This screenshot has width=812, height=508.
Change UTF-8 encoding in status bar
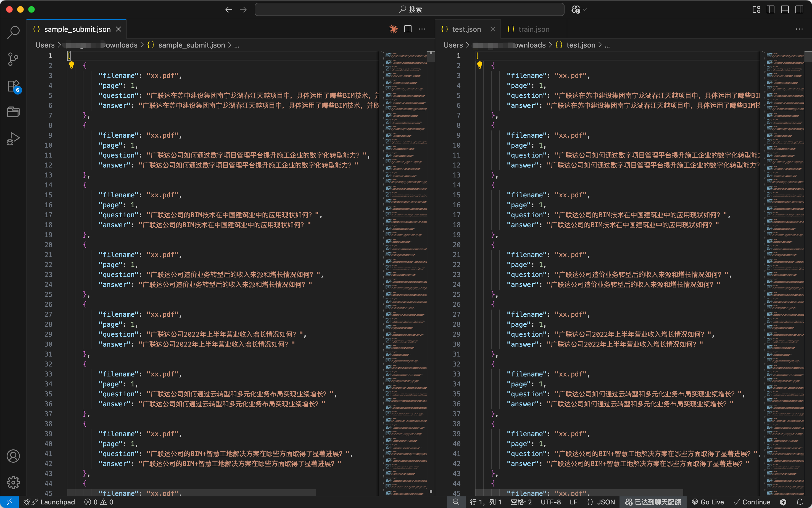[x=550, y=502]
